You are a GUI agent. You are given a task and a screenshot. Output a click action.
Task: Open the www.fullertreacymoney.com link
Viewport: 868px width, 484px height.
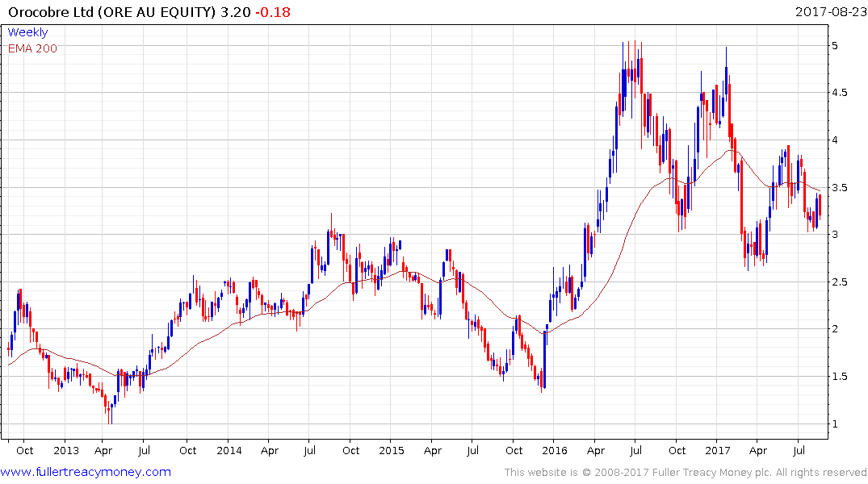click(x=86, y=472)
